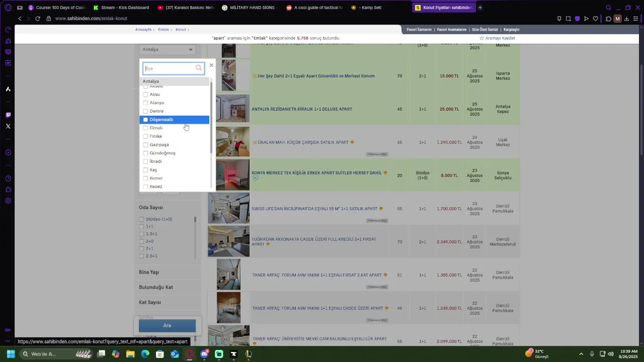Image resolution: width=644 pixels, height=362 pixels.
Task: Click the Ara search button
Action: [x=167, y=325]
